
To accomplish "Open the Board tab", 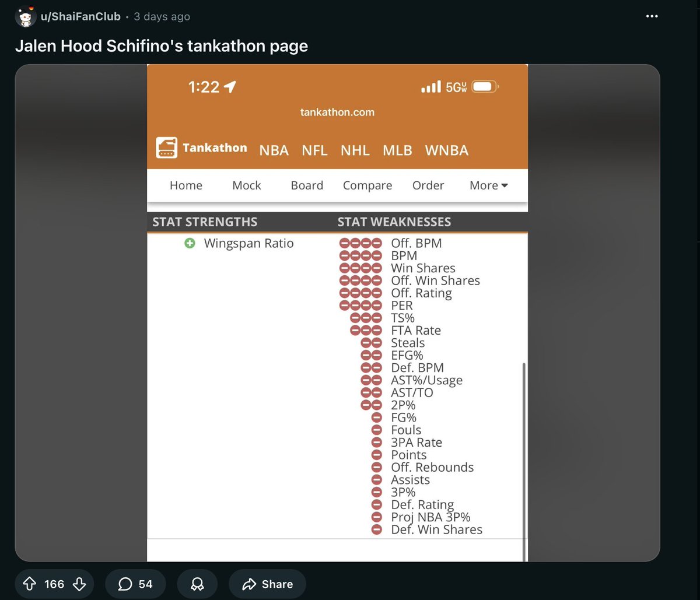I will pos(307,185).
